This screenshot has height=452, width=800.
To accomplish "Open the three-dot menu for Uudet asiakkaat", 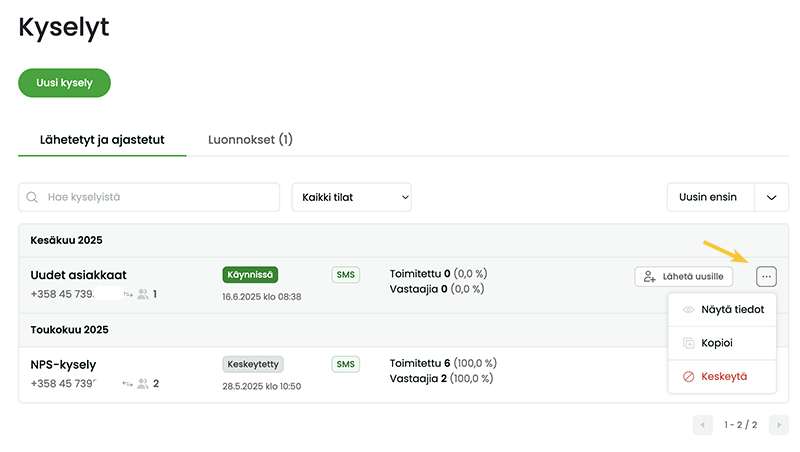I will click(x=766, y=277).
